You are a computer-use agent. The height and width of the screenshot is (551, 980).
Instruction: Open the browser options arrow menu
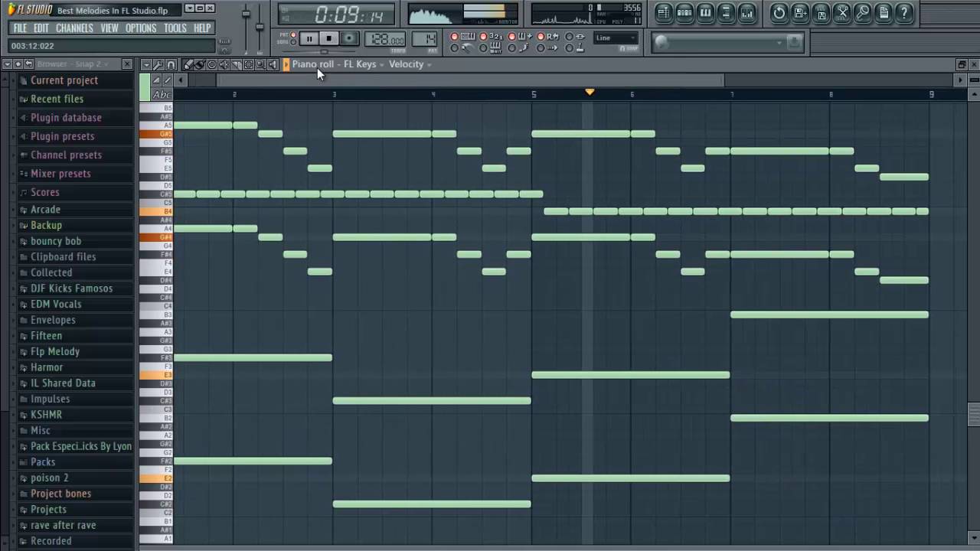coord(8,64)
